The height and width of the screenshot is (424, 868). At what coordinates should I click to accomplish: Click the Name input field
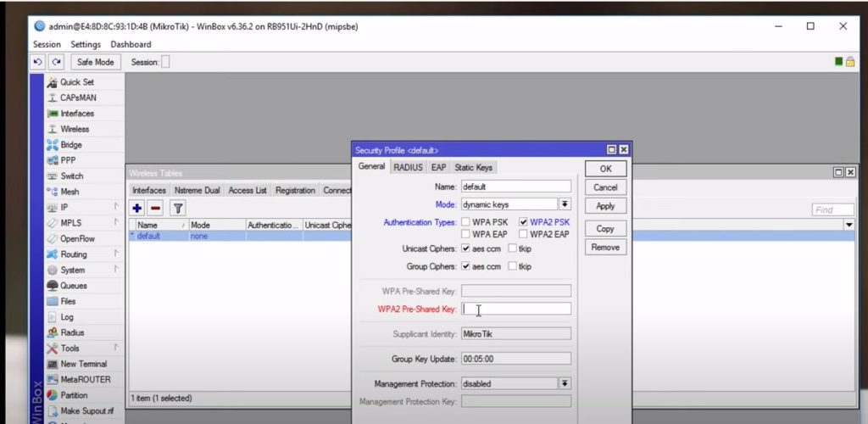click(516, 187)
